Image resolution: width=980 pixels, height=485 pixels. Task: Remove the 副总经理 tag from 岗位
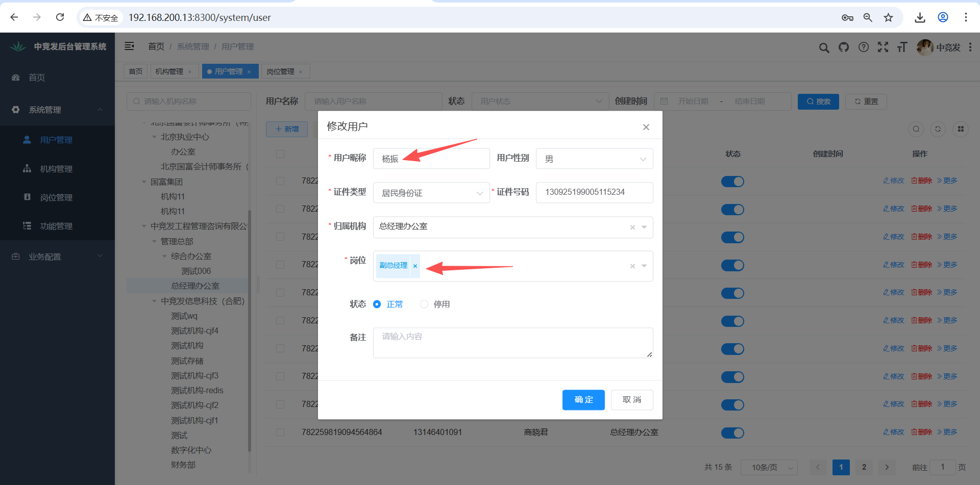415,266
